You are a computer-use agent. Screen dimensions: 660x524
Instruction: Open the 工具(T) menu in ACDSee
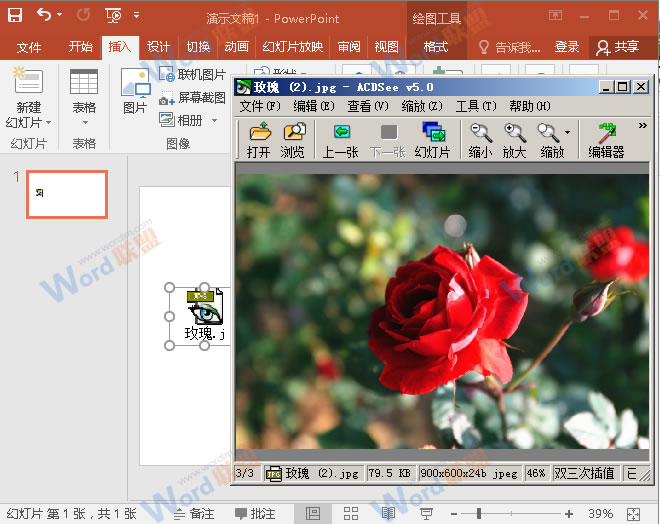(x=476, y=106)
